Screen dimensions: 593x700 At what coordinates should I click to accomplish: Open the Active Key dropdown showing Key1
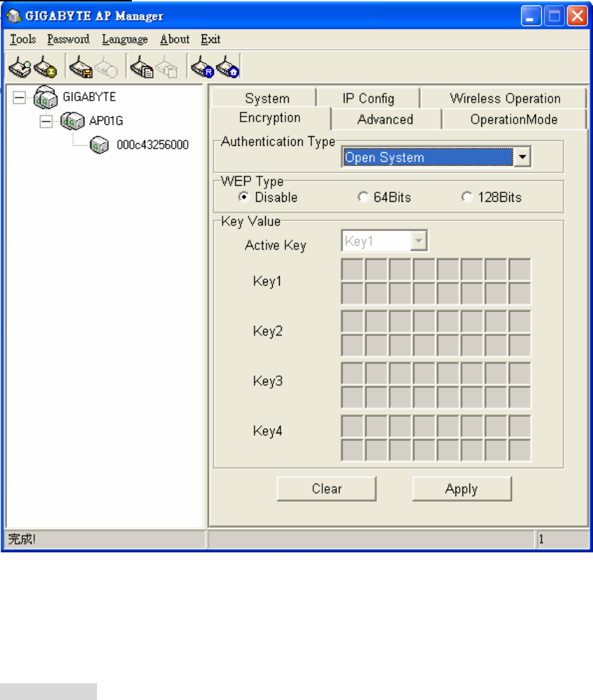click(x=384, y=241)
